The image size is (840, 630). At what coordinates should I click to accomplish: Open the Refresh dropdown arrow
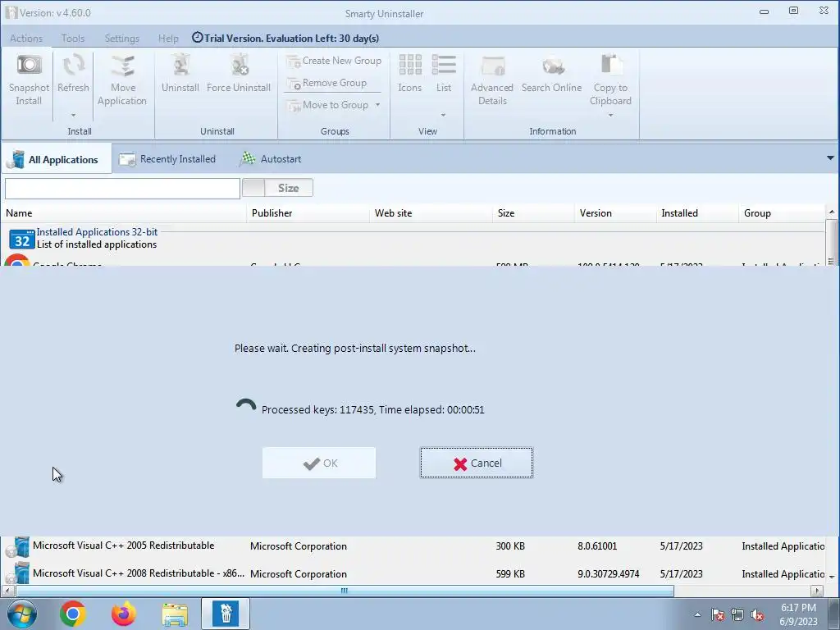[73, 115]
